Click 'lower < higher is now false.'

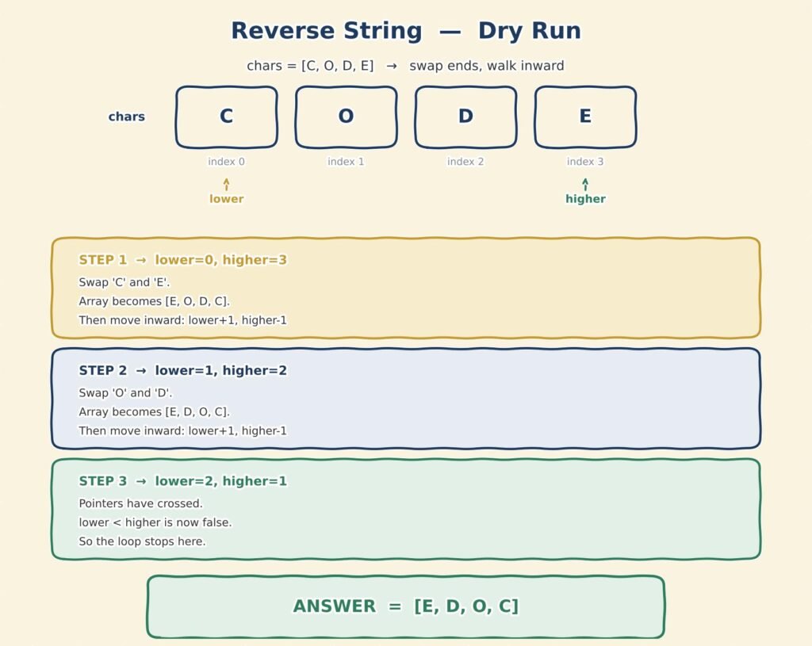click(x=155, y=523)
